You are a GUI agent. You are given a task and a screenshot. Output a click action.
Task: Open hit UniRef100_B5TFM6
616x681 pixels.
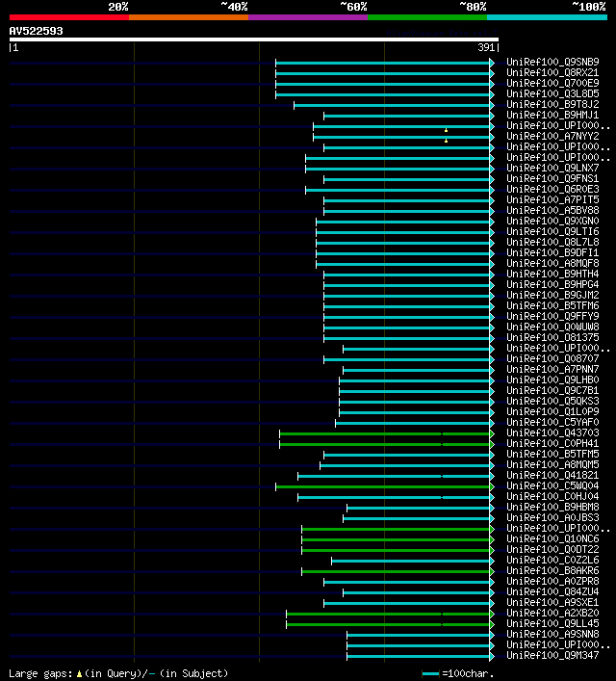click(552, 305)
